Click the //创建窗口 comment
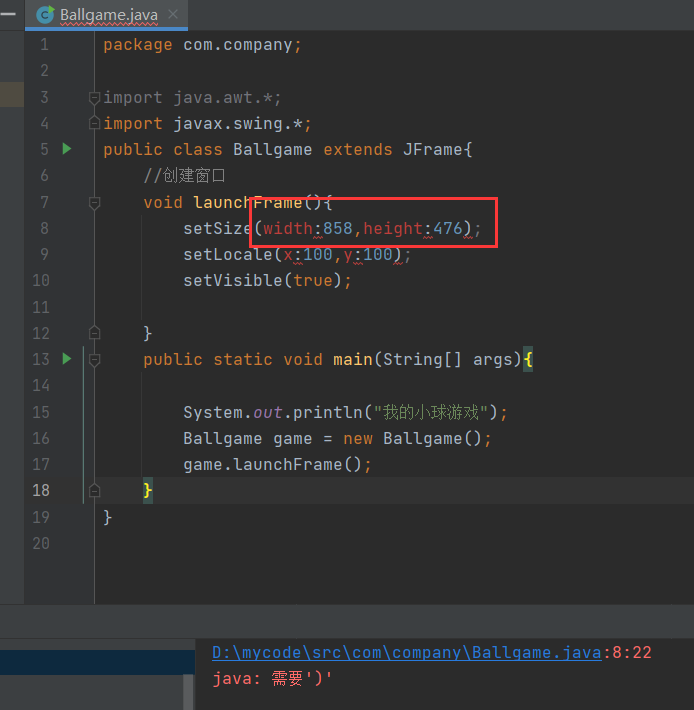Screen dimensions: 694x710 click(x=184, y=175)
